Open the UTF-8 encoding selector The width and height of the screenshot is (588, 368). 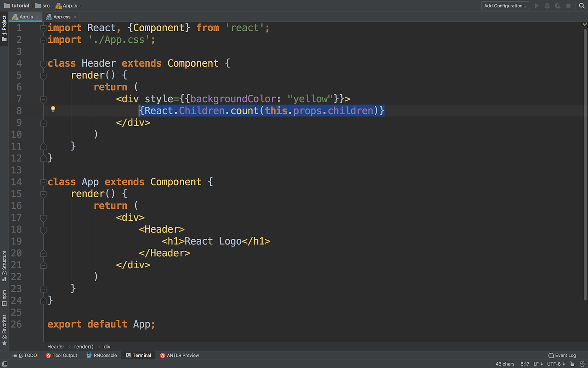[x=555, y=364]
